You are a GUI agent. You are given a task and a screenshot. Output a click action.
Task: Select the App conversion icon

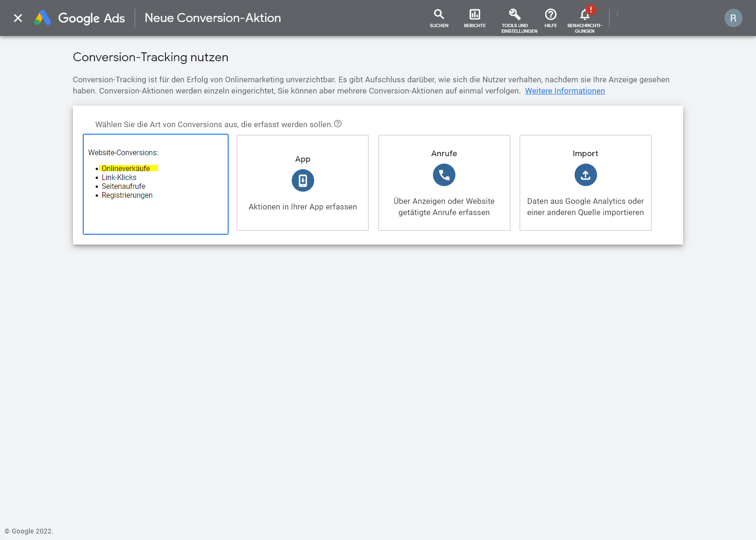click(302, 180)
